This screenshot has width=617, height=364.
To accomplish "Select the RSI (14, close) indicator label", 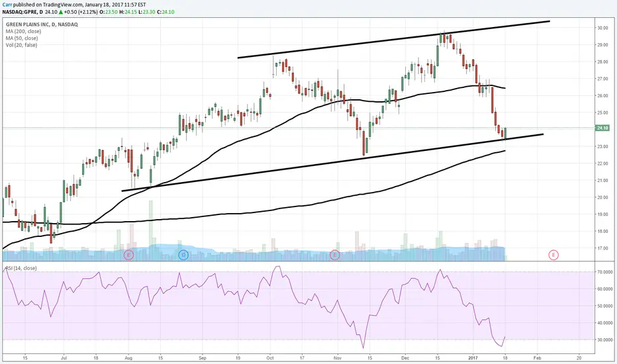I will (x=21, y=268).
